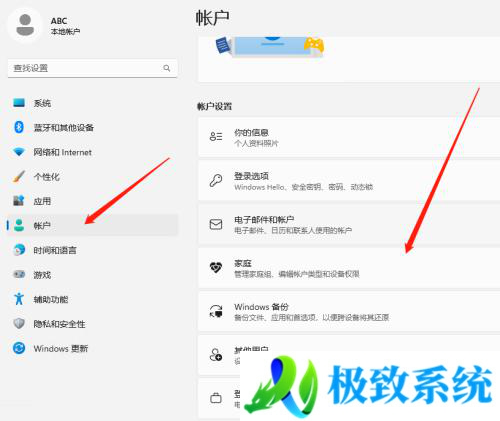This screenshot has height=421, width=500.
Task: Open the briefcase work or school icon
Action: tap(216, 398)
